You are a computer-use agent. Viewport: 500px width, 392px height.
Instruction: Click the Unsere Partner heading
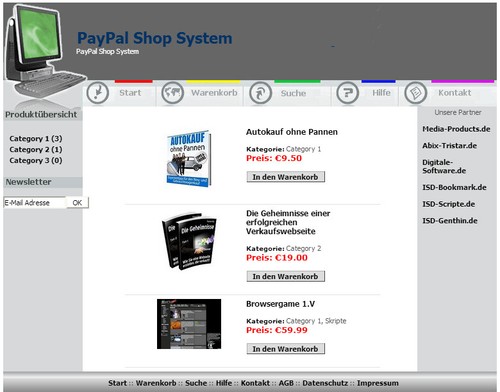[458, 113]
